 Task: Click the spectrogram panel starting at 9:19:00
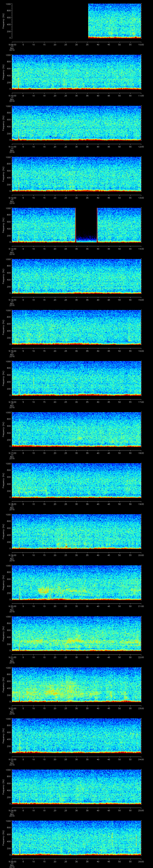point(77,531)
